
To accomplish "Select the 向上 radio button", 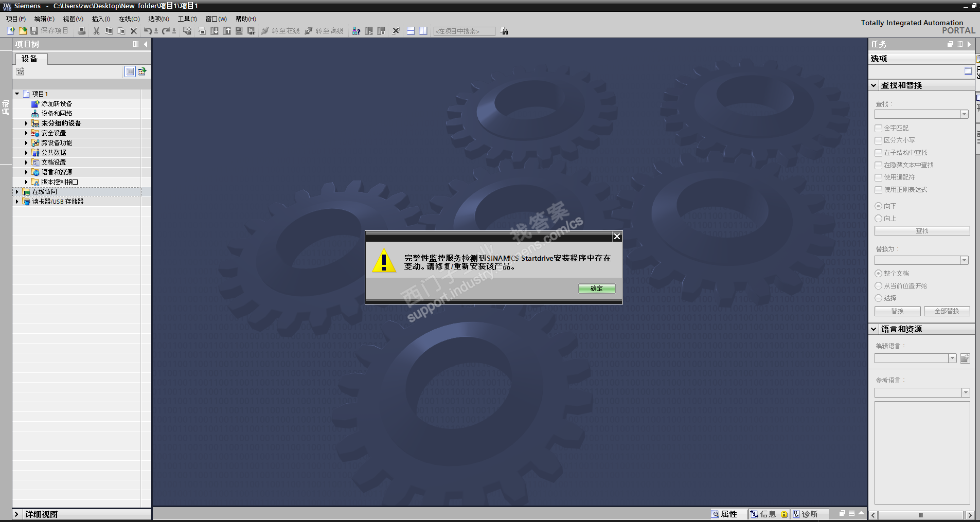I will pos(879,219).
